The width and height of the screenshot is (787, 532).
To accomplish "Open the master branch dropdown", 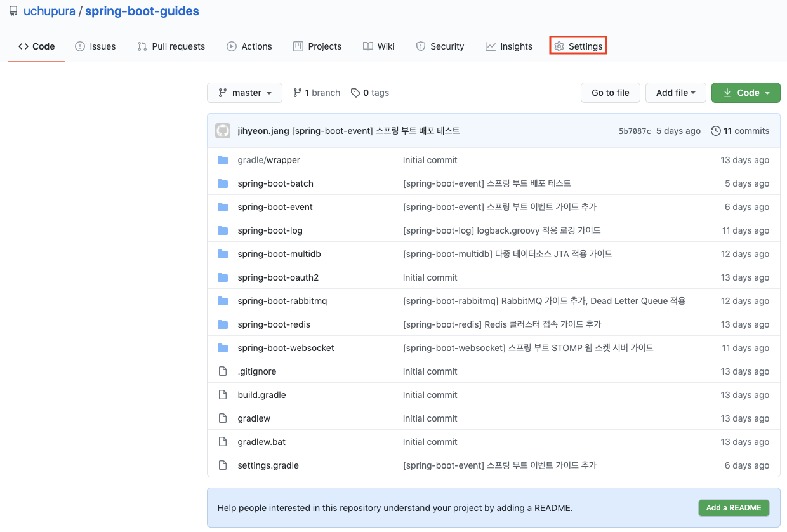I will 244,93.
